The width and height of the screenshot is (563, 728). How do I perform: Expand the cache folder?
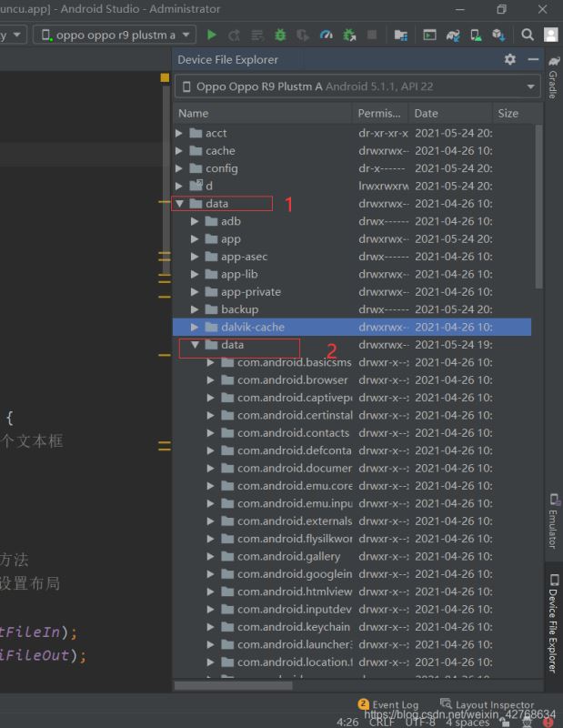click(x=179, y=151)
